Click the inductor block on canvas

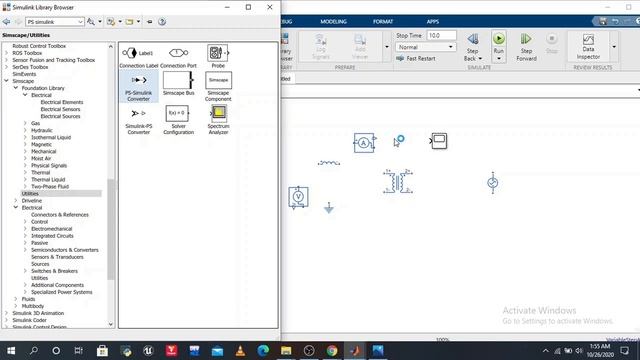[329, 163]
